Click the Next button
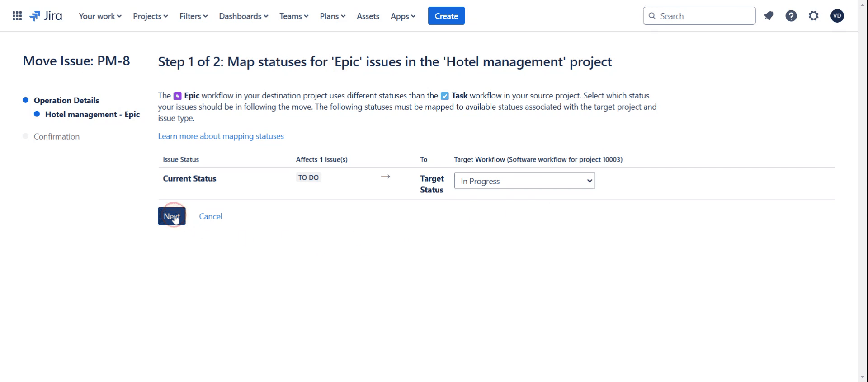Screen dimensions: 868x382 pos(172,216)
